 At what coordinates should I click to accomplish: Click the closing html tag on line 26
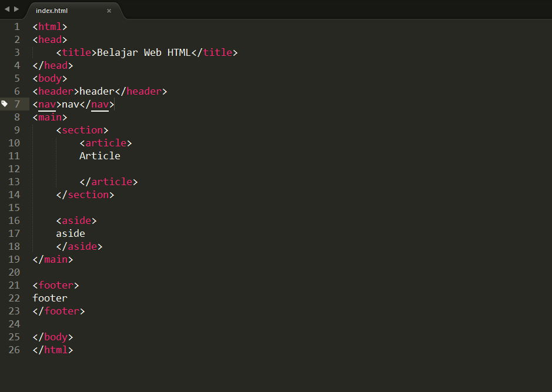52,350
